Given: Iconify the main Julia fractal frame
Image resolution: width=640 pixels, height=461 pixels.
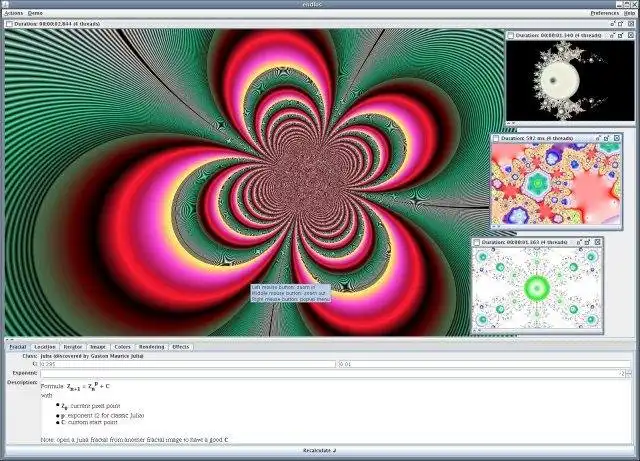Looking at the screenshot, I should pos(613,24).
